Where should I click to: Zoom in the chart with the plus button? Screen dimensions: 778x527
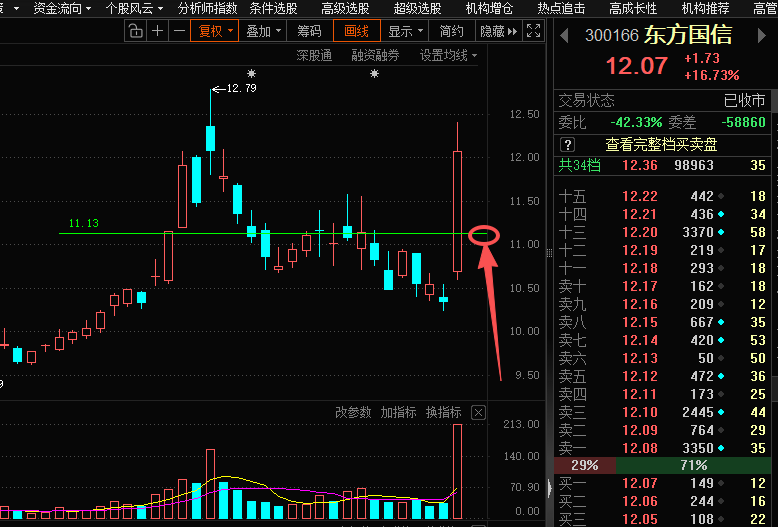click(x=157, y=31)
